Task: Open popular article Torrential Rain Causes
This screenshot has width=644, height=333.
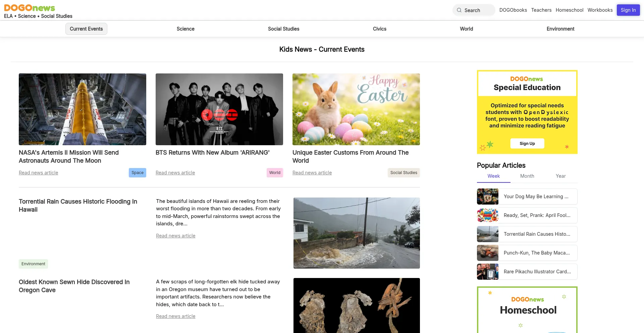Action: coord(537,234)
